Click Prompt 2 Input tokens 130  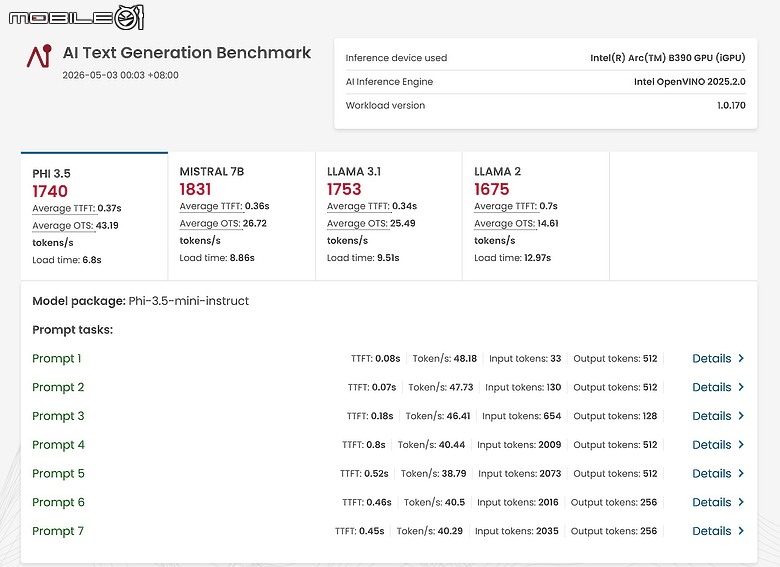(x=523, y=387)
